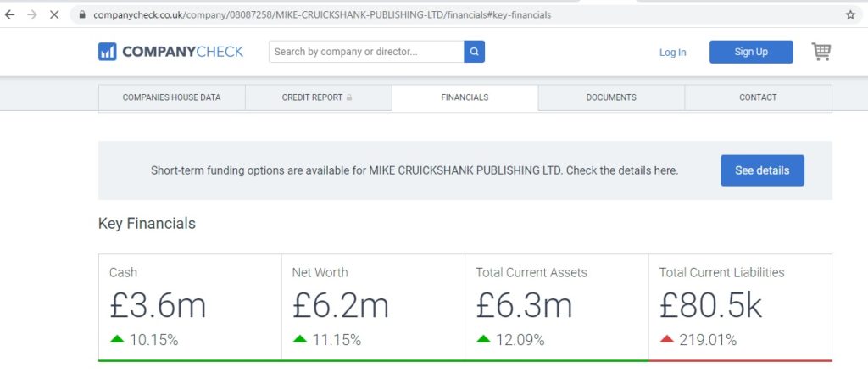Stop page loading with X icon
Image resolution: width=868 pixels, height=373 pixels.
(54, 15)
